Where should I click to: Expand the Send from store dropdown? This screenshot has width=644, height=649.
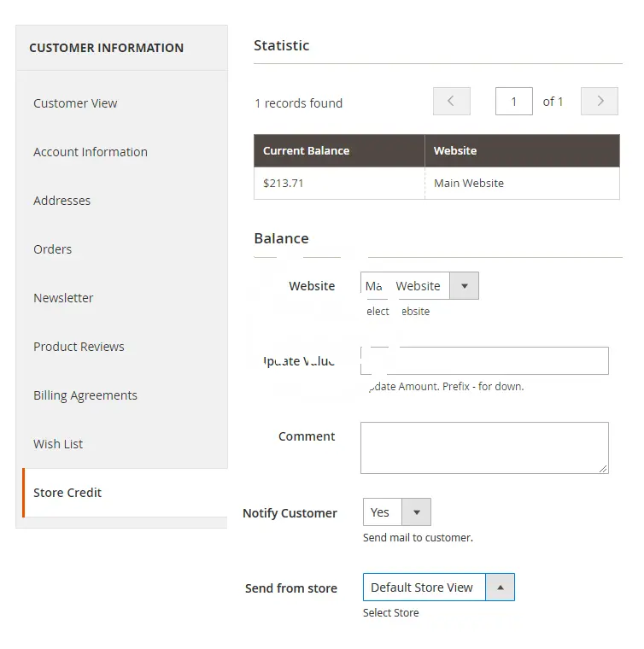(x=438, y=588)
